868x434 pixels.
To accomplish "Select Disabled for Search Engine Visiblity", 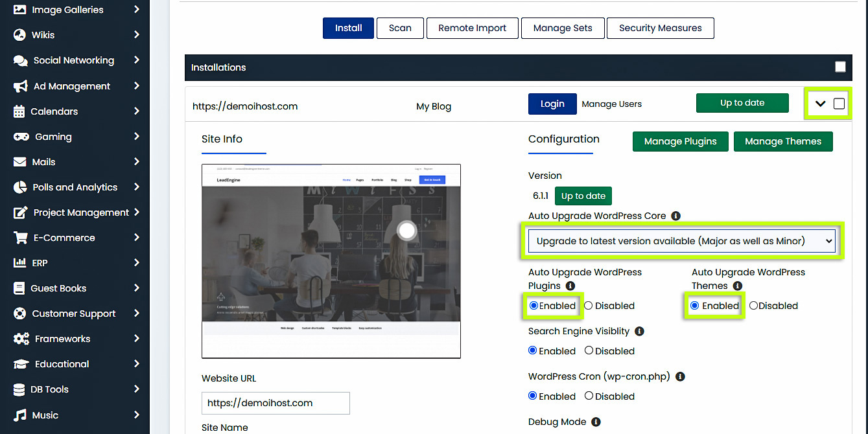I will 589,351.
